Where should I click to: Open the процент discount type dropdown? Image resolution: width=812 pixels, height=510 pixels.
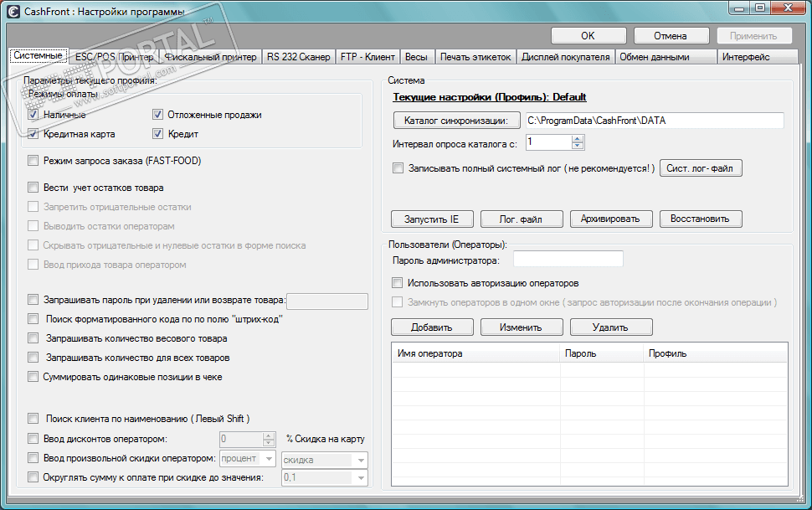(x=248, y=458)
